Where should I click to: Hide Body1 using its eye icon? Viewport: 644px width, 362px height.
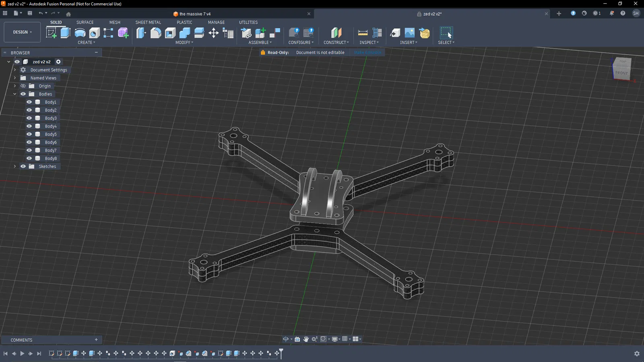(x=29, y=102)
